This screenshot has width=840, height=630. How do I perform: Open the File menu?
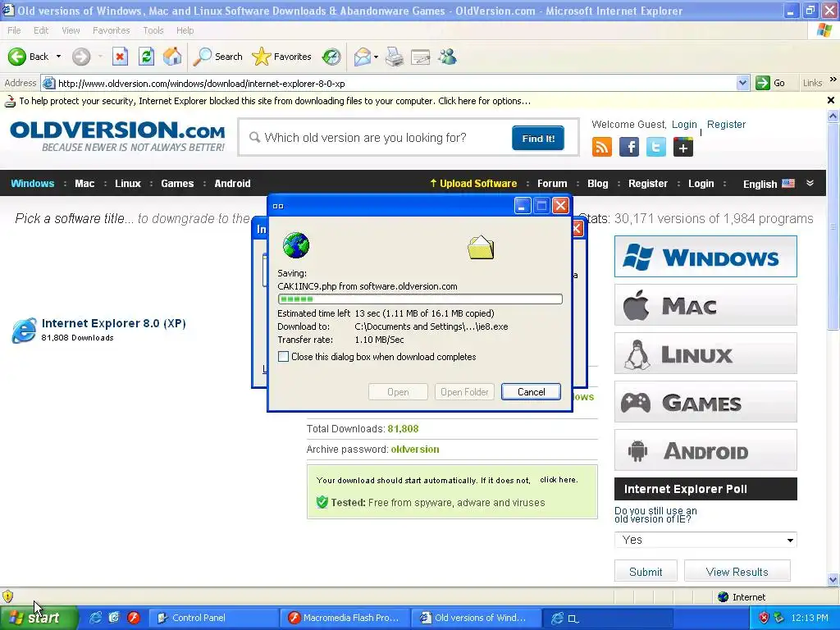pyautogui.click(x=14, y=30)
